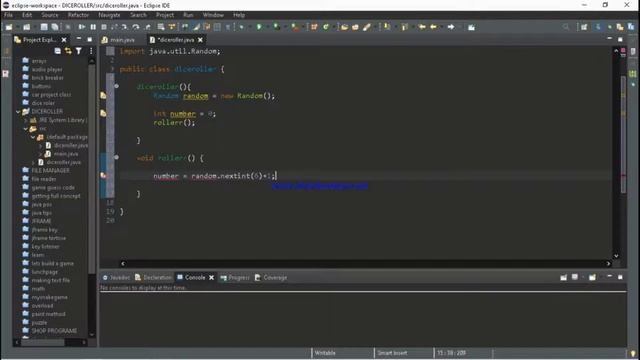This screenshot has height=360, width=640.
Task: Toggle Link with Editor in Project Explorer
Action: tap(68, 51)
